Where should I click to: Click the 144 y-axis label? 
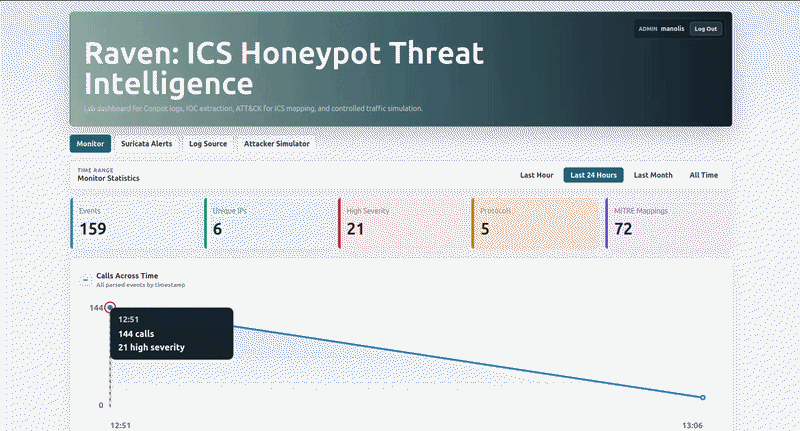pyautogui.click(x=96, y=308)
